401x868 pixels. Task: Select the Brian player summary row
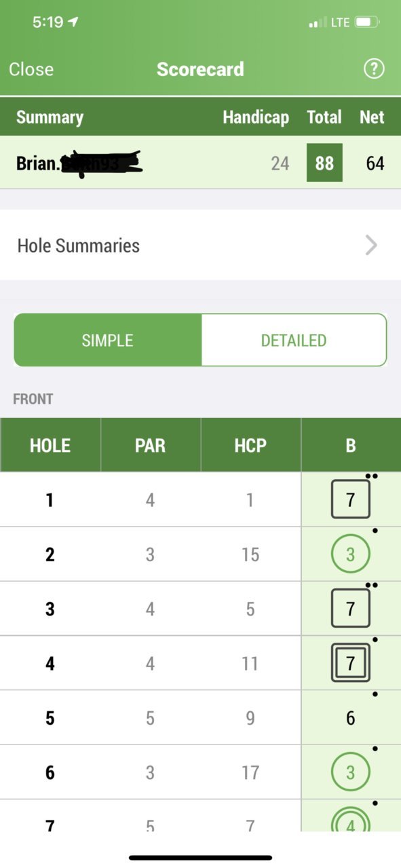coord(200,163)
